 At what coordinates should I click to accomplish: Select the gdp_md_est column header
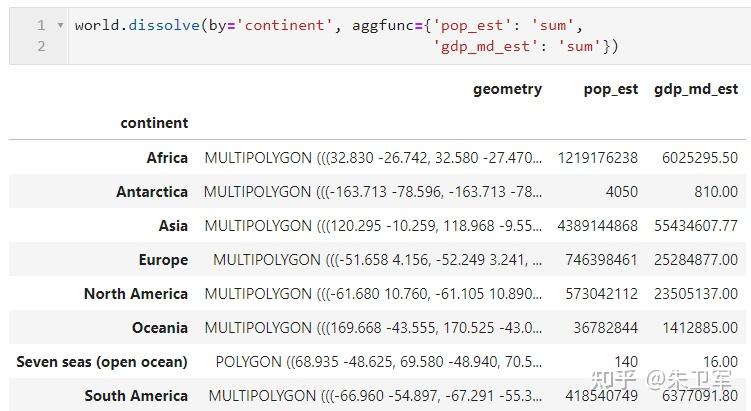coord(696,89)
